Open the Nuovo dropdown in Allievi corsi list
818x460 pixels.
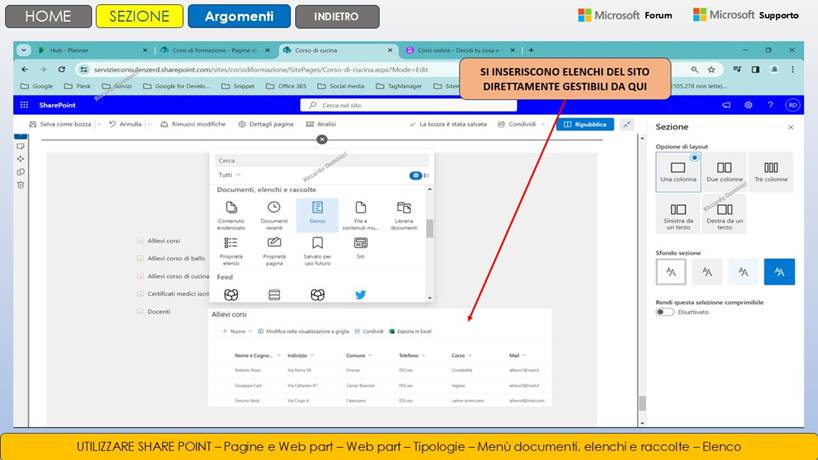click(237, 331)
